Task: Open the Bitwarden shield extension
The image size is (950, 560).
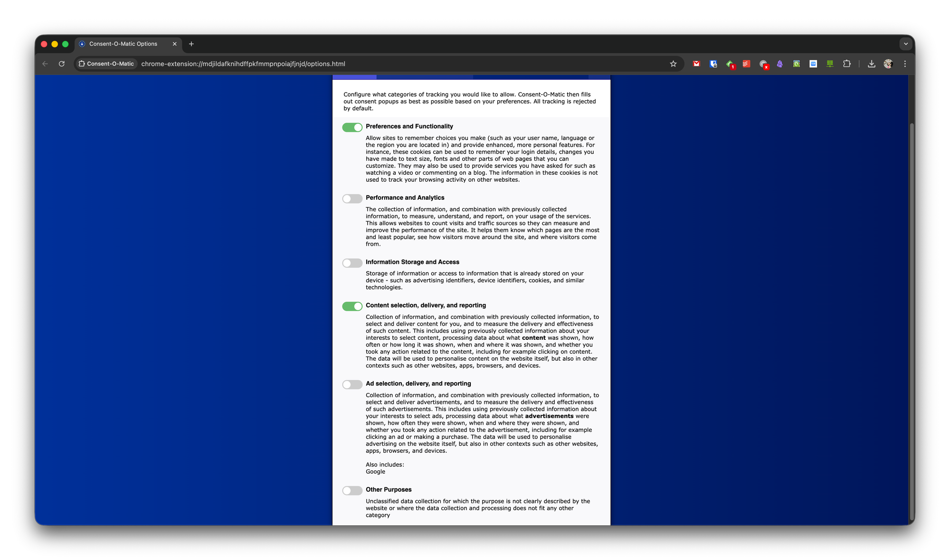Action: pyautogui.click(x=713, y=64)
